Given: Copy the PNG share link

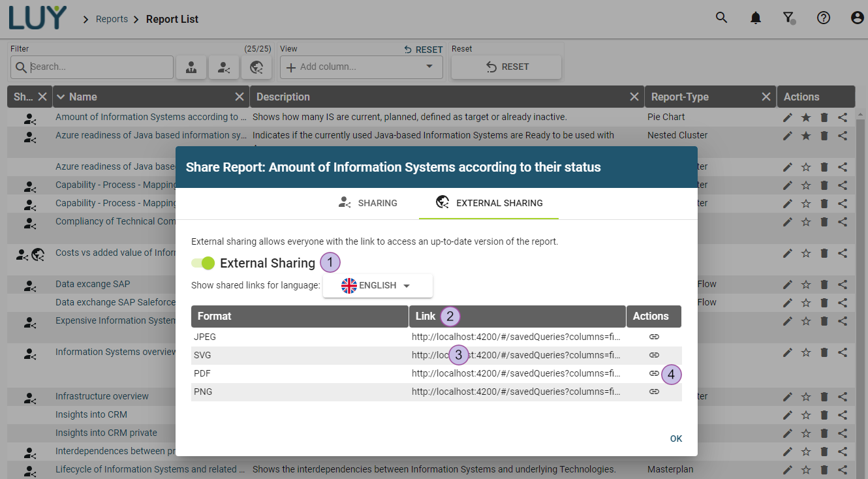Looking at the screenshot, I should (653, 392).
